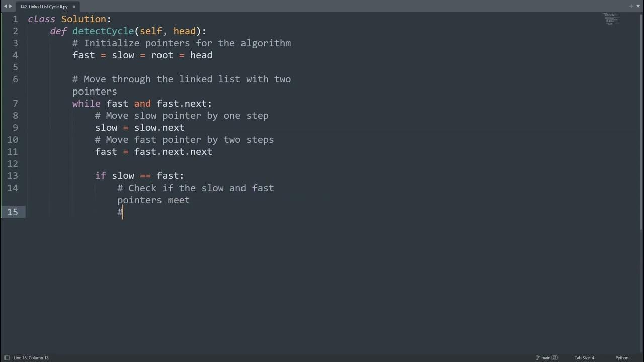644x362 pixels.
Task: Click line number 13 in the gutter
Action: pos(13,176)
